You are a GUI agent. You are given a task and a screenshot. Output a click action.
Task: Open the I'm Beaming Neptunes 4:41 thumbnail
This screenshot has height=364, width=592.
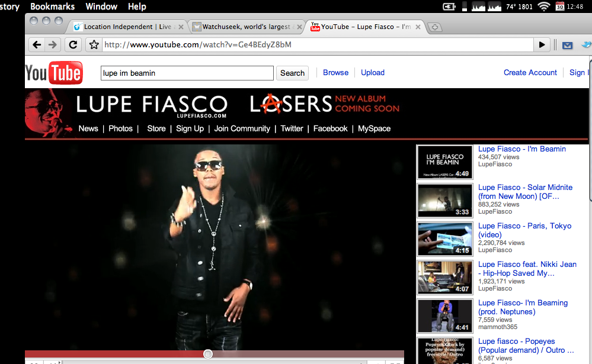tap(445, 316)
